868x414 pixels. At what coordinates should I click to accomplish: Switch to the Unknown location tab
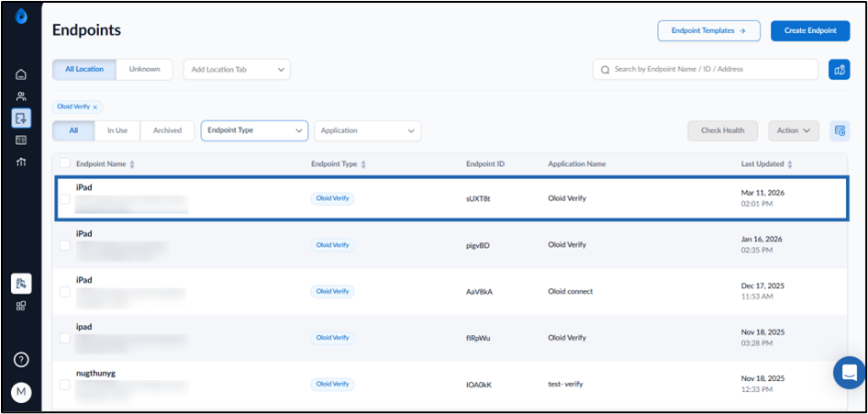144,69
